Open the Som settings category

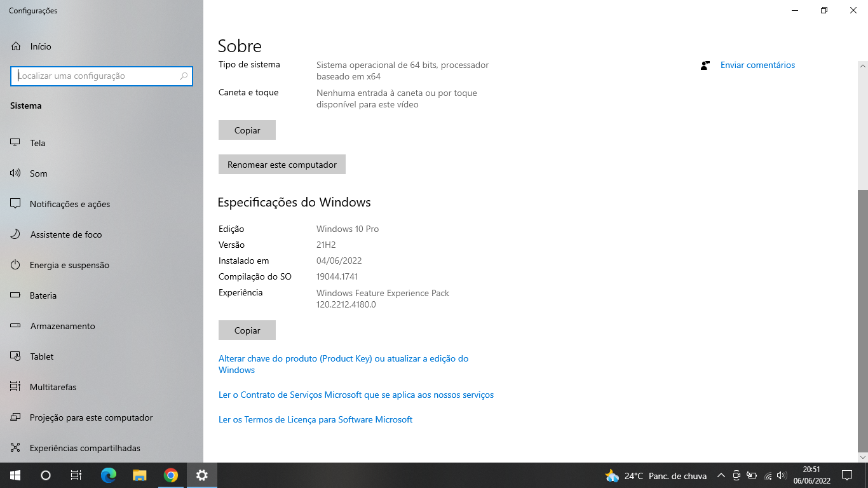pyautogui.click(x=38, y=173)
